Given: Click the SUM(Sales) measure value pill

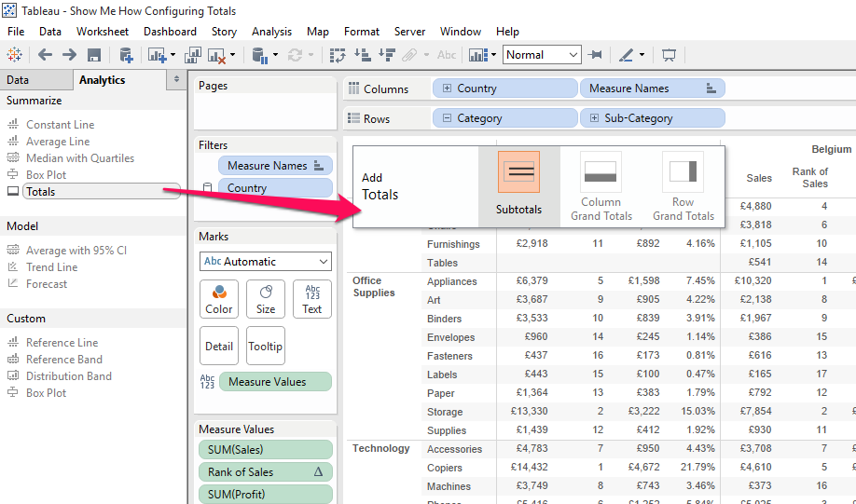Looking at the screenshot, I should tap(266, 449).
